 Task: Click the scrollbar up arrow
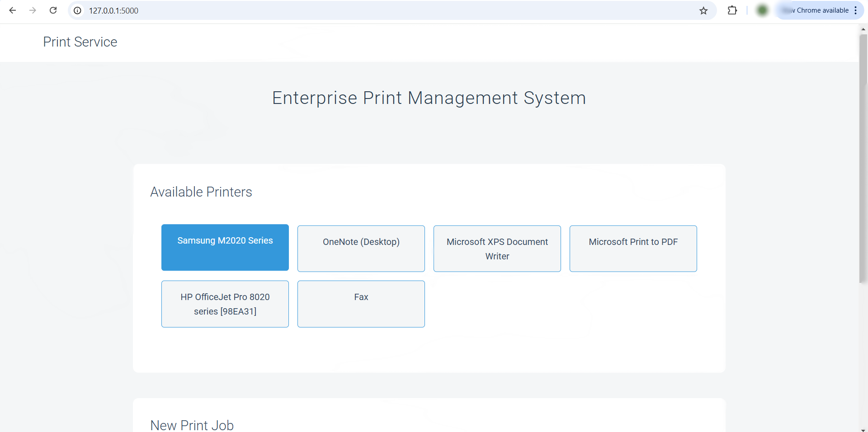(863, 29)
